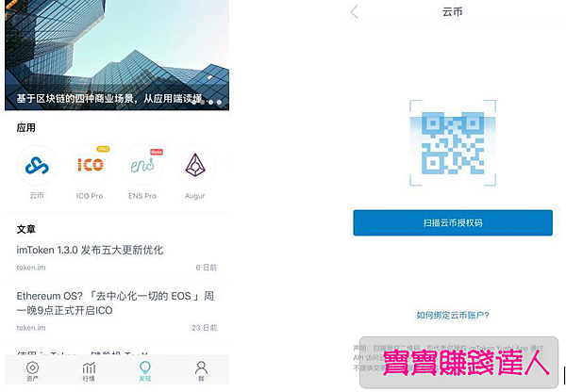Switch to the 行情 market tab

(x=89, y=371)
